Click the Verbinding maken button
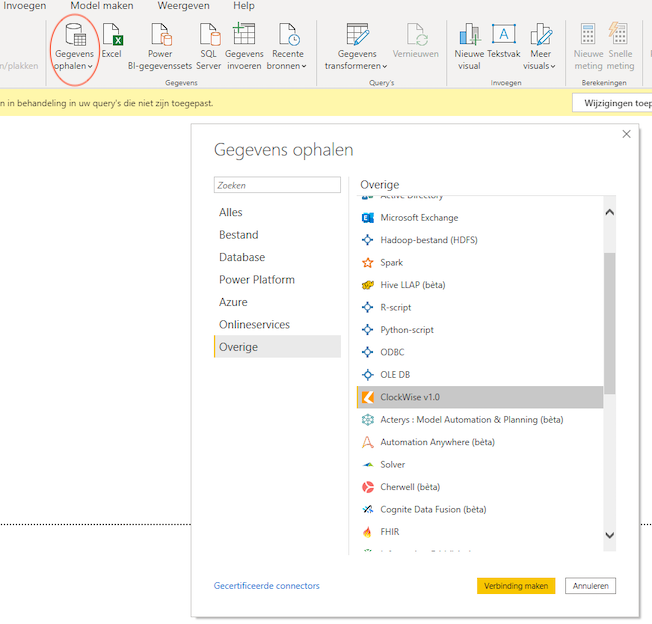 coord(516,586)
